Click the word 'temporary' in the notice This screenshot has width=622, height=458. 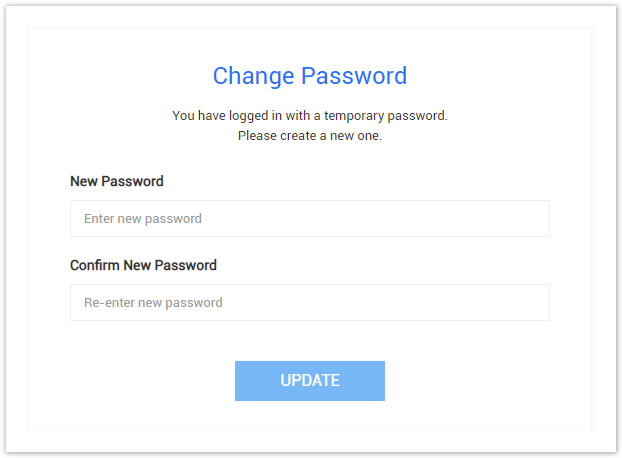click(354, 116)
